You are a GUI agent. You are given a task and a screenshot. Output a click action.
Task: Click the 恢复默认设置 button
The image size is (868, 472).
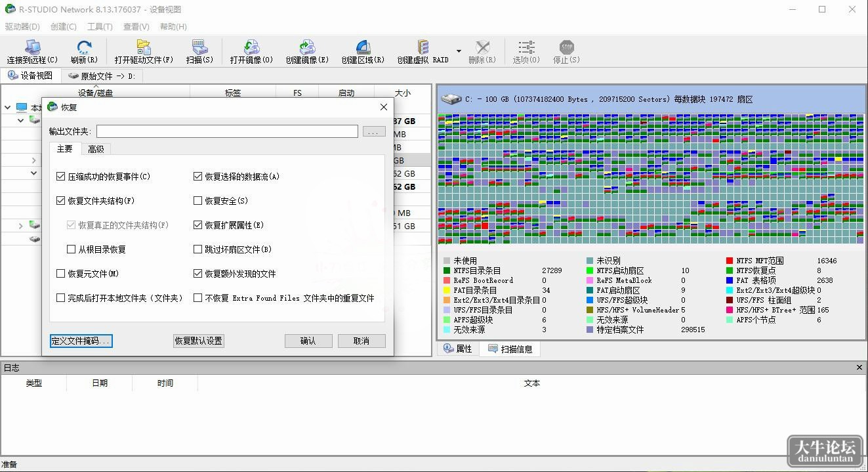[199, 341]
